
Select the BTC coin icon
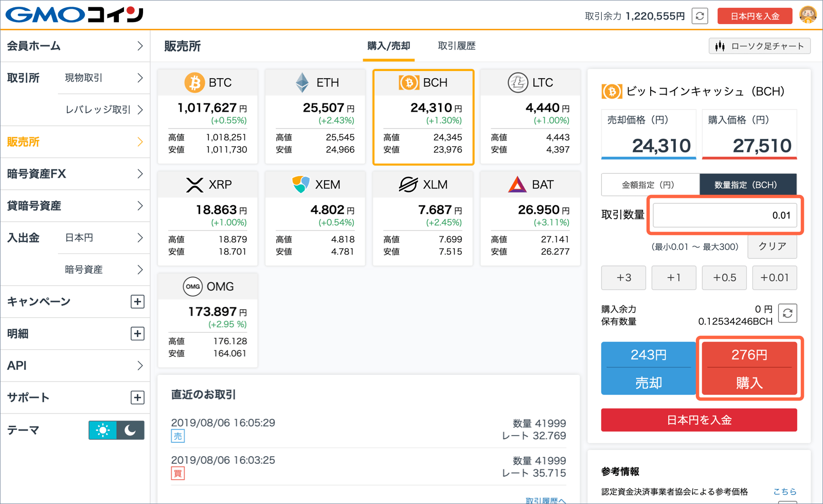click(x=194, y=82)
